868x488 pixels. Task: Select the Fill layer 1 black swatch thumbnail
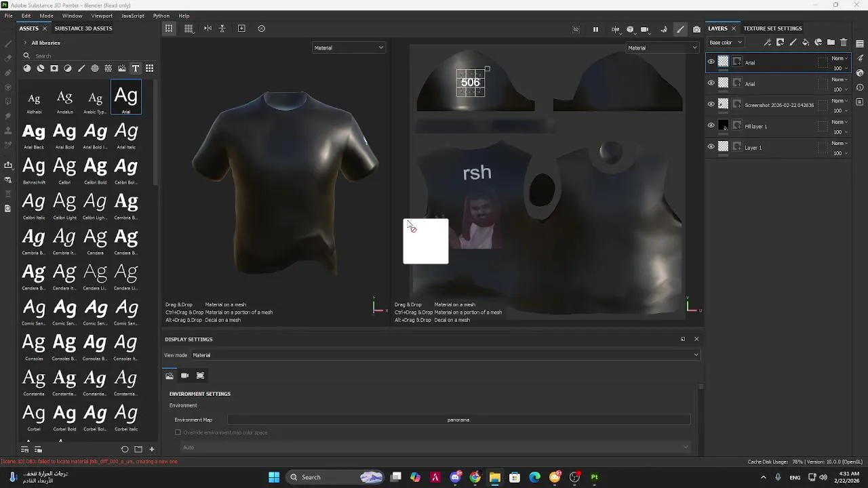(x=724, y=126)
